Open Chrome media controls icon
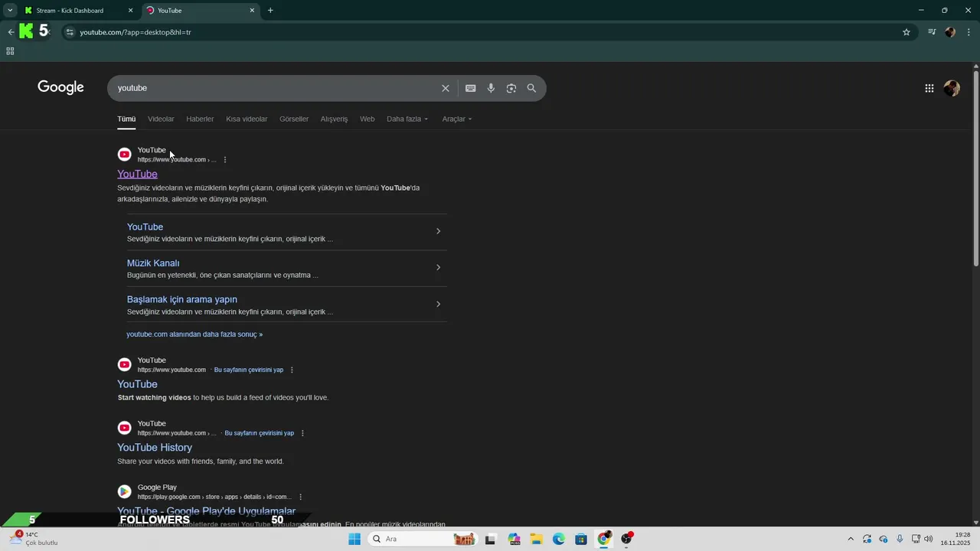The image size is (980, 551). [x=932, y=32]
